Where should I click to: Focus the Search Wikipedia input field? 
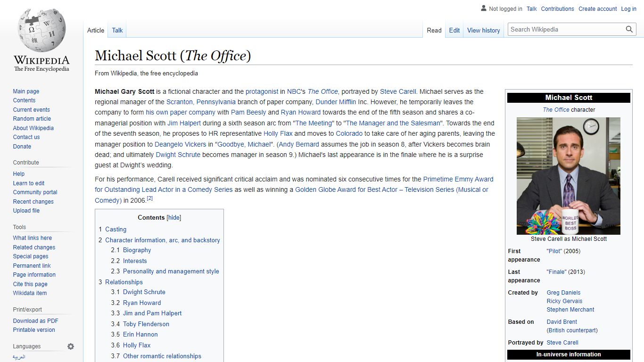[x=566, y=29]
